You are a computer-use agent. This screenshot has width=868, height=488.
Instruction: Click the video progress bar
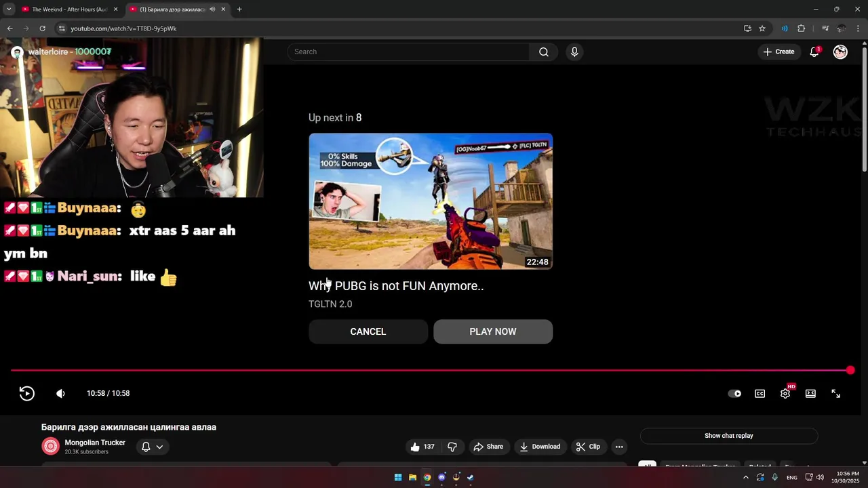tap(431, 371)
